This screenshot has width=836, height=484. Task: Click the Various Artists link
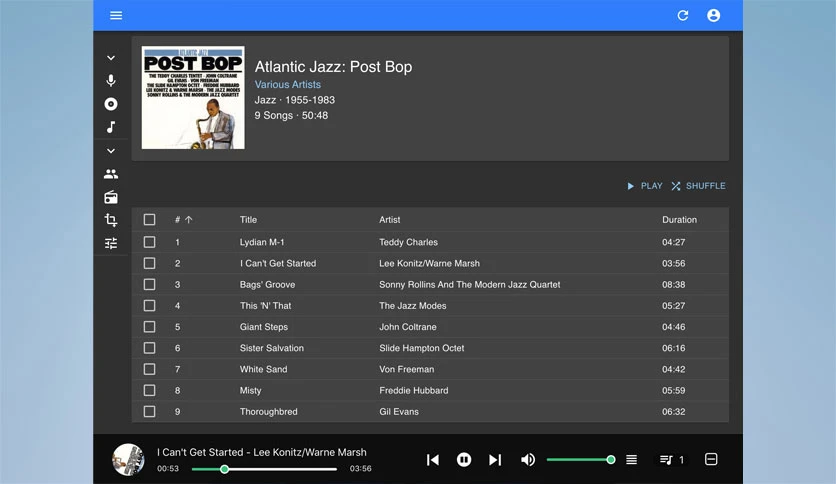(288, 84)
